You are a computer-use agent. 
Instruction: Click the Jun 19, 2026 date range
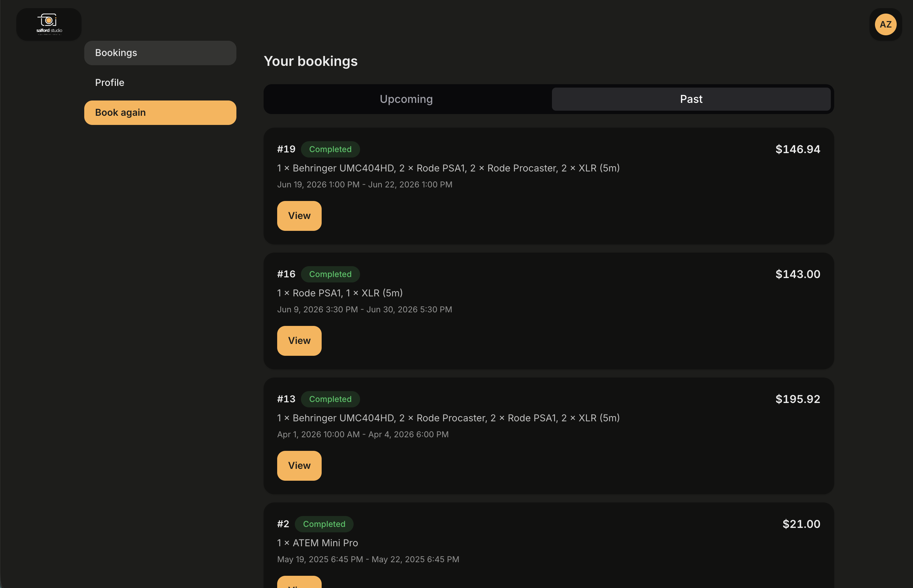coord(364,185)
